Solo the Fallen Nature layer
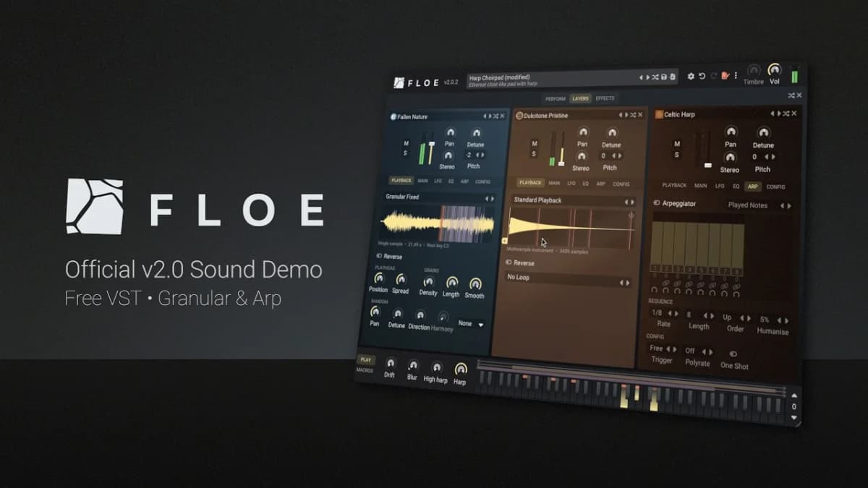Viewport: 868px width, 488px height. [406, 153]
